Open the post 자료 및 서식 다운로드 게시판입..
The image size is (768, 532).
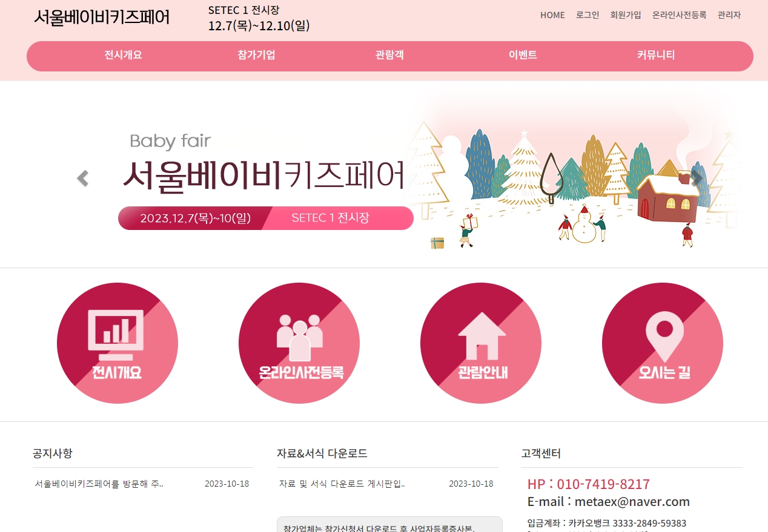click(342, 484)
